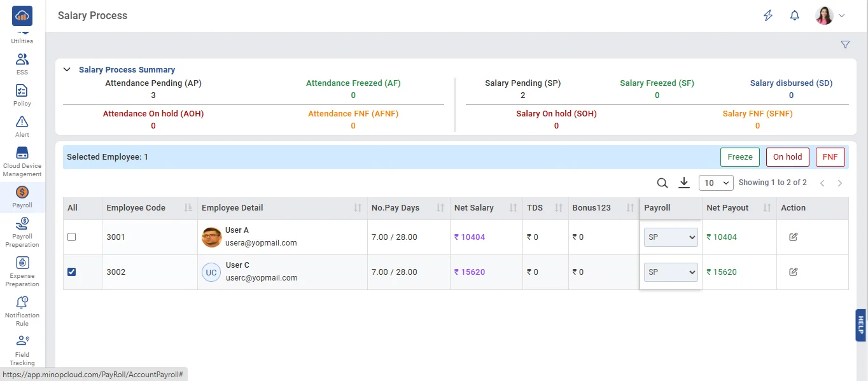Image resolution: width=868 pixels, height=381 pixels.
Task: Open Expense Preparation menu item
Action: (x=22, y=271)
